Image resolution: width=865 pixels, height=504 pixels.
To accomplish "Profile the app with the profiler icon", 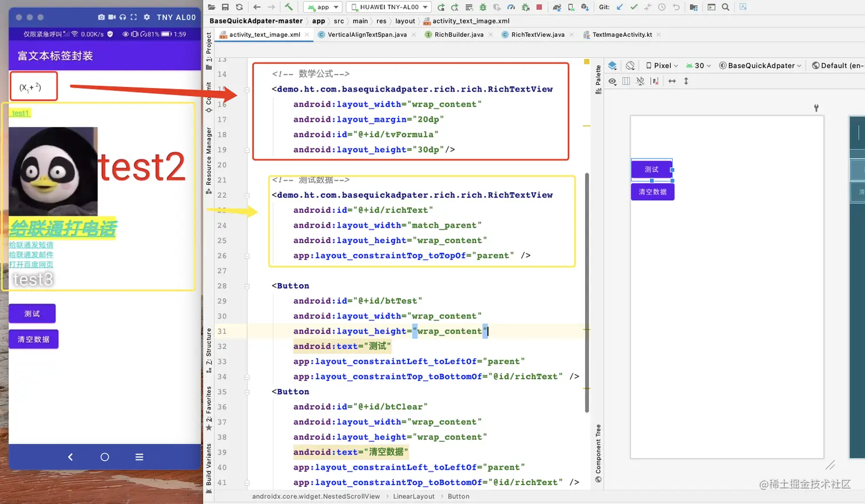I will point(511,7).
